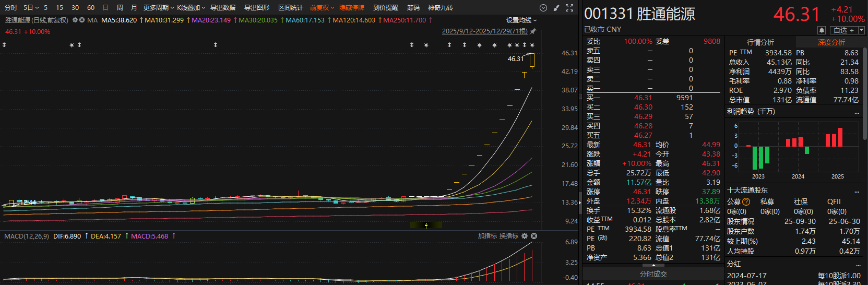
Task: Click the pin icon beside date range
Action: [533, 31]
